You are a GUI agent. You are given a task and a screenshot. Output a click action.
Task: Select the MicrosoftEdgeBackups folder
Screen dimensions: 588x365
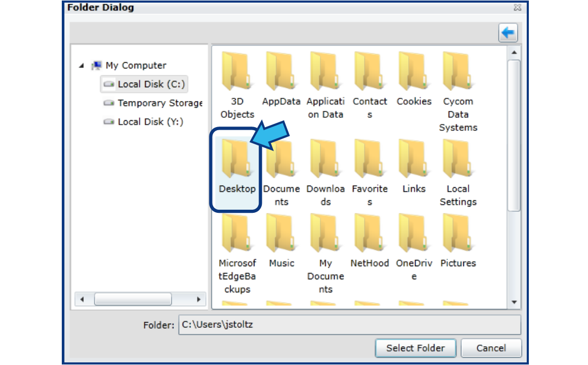pyautogui.click(x=237, y=235)
